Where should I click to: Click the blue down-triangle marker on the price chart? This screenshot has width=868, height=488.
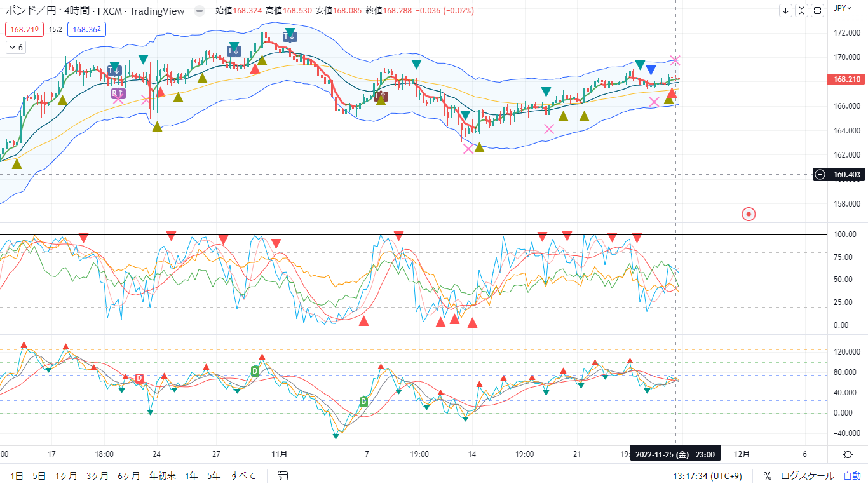click(651, 69)
